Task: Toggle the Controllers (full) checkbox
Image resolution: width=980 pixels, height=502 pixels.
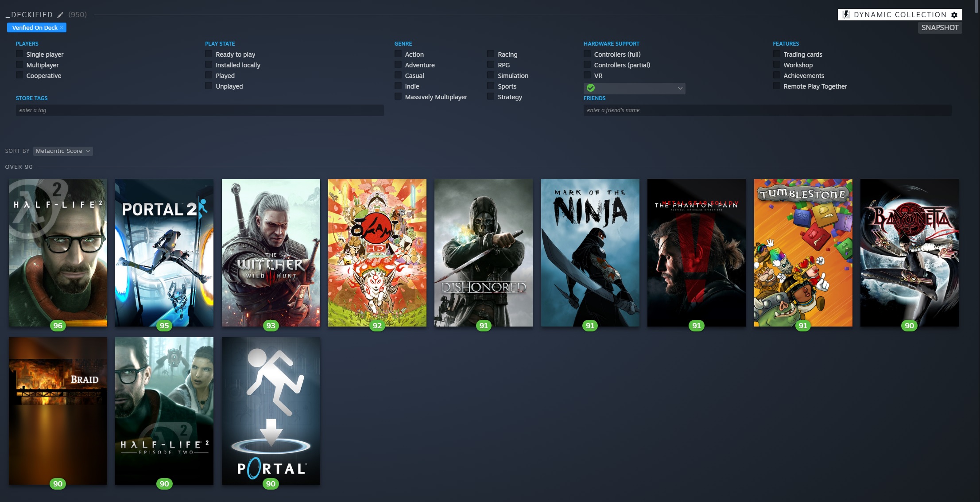Action: click(x=587, y=54)
